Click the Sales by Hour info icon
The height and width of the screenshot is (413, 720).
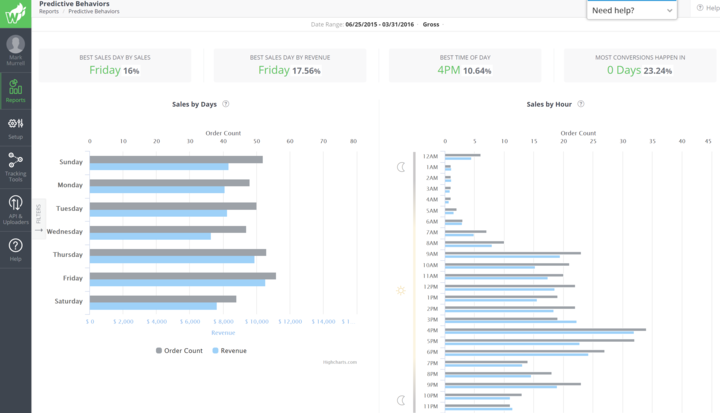[x=581, y=104]
